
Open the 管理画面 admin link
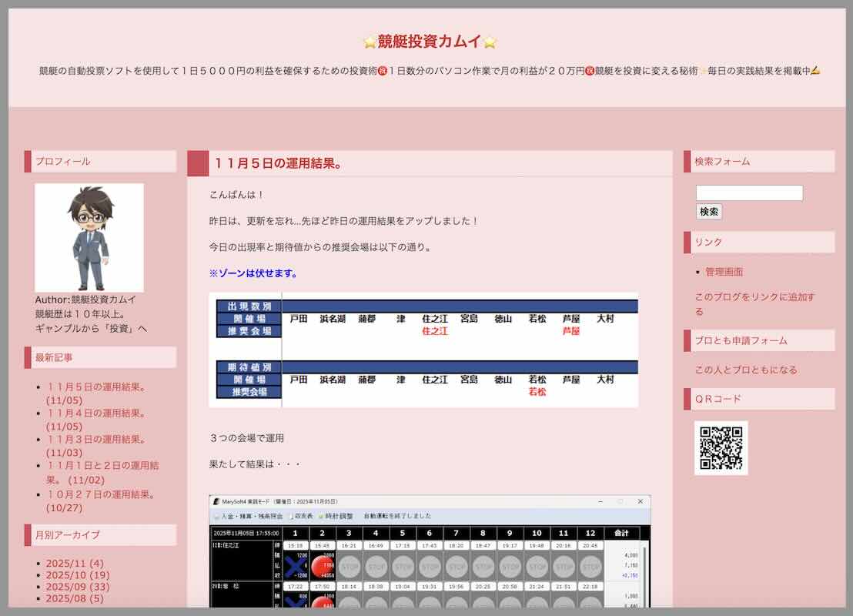(x=724, y=272)
